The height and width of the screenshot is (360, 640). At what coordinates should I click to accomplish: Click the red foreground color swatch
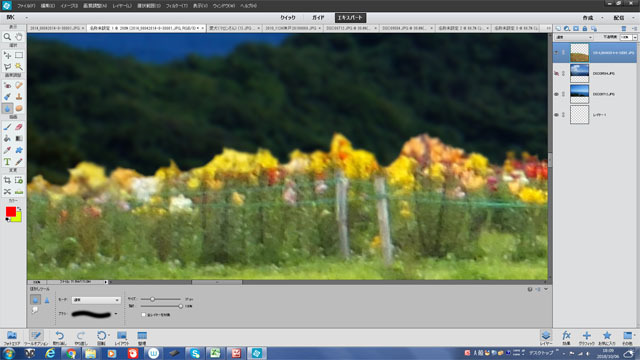click(x=11, y=211)
